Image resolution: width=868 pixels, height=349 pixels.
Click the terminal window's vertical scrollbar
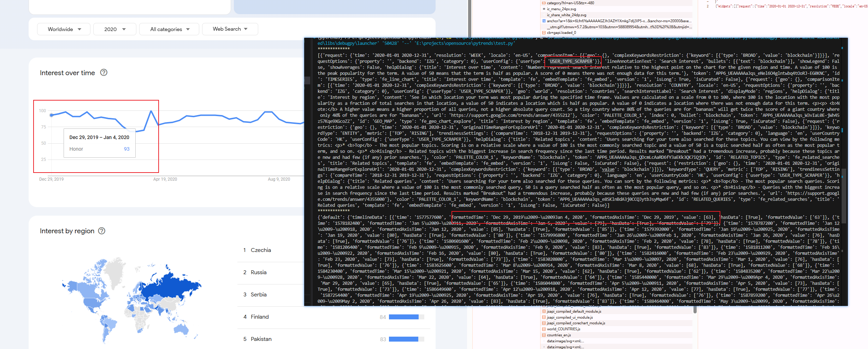tap(844, 196)
